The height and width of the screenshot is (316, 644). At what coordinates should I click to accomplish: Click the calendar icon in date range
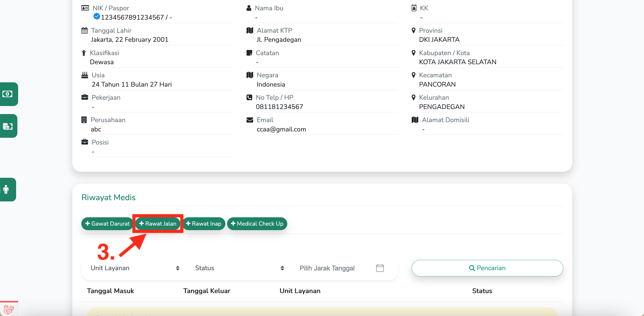(x=380, y=268)
